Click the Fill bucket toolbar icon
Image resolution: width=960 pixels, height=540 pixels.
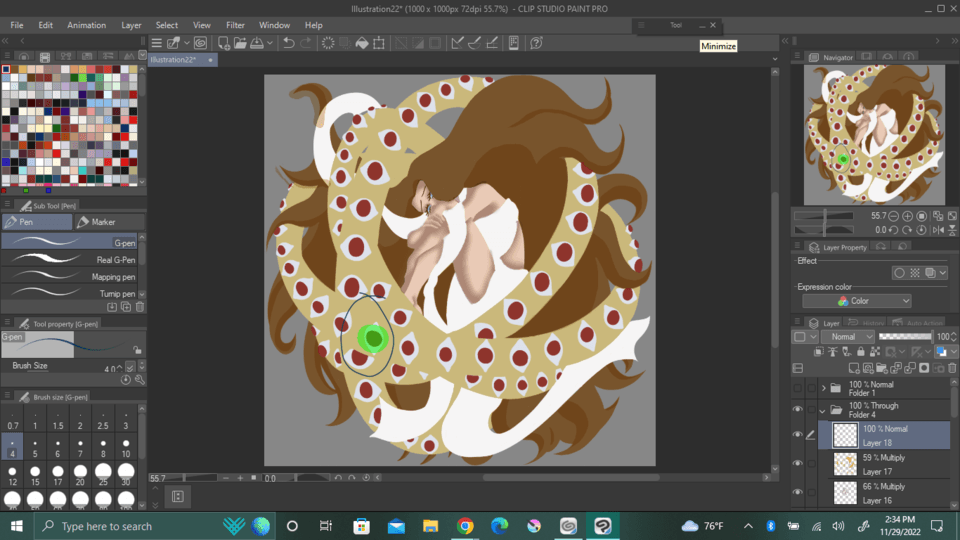pyautogui.click(x=362, y=43)
